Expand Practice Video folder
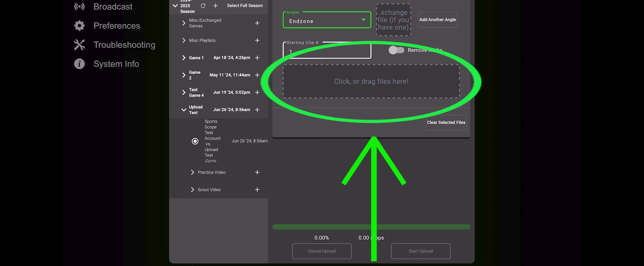This screenshot has height=266, width=644. [x=192, y=172]
